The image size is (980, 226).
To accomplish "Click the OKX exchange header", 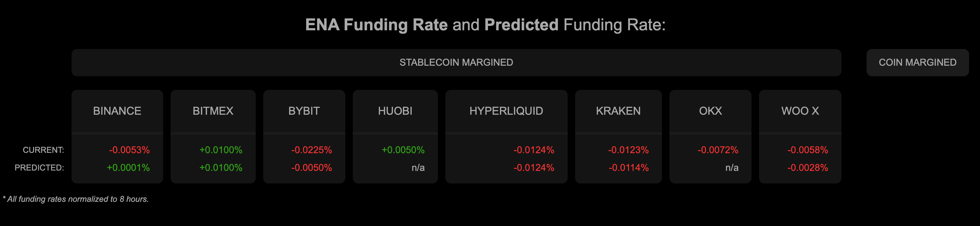I will (x=710, y=111).
